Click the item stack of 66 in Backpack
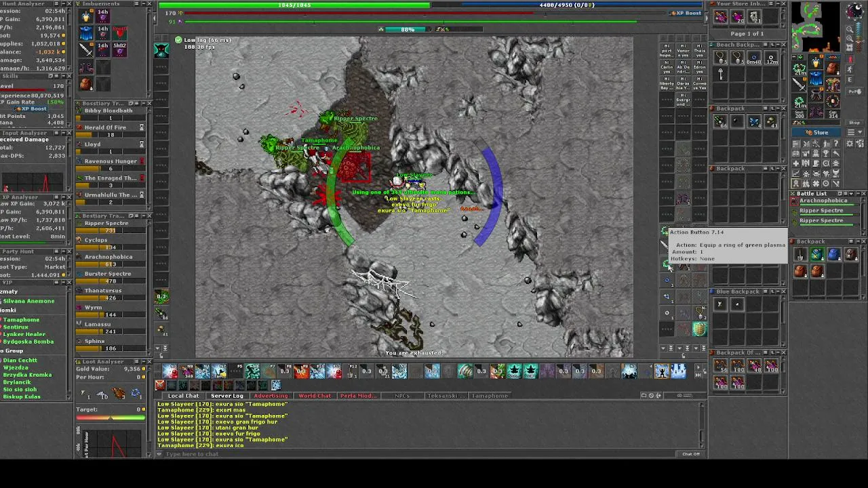Viewport: 868px width, 488px height. 721,121
